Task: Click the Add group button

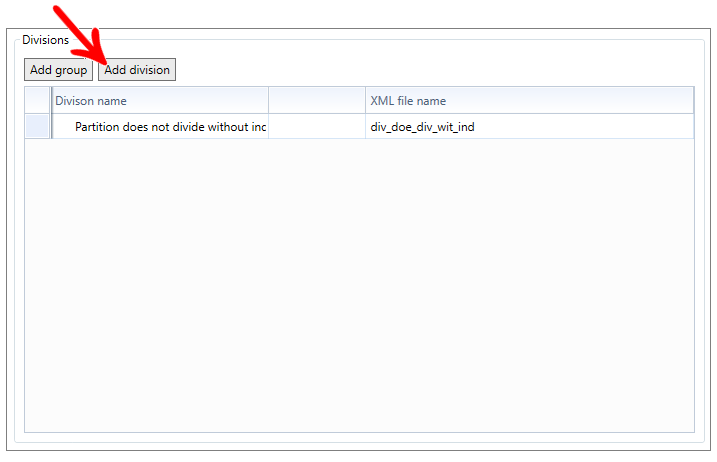Action: click(59, 70)
